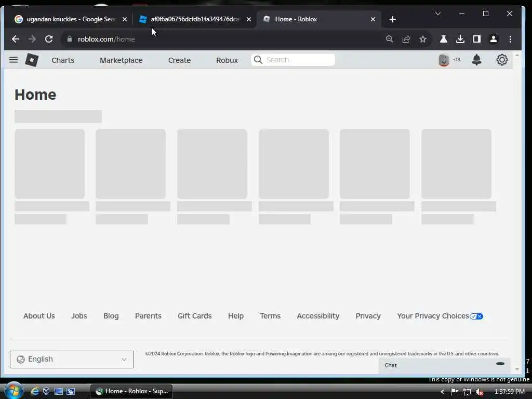Open the settings gear menu
This screenshot has width=532, height=399.
(502, 60)
